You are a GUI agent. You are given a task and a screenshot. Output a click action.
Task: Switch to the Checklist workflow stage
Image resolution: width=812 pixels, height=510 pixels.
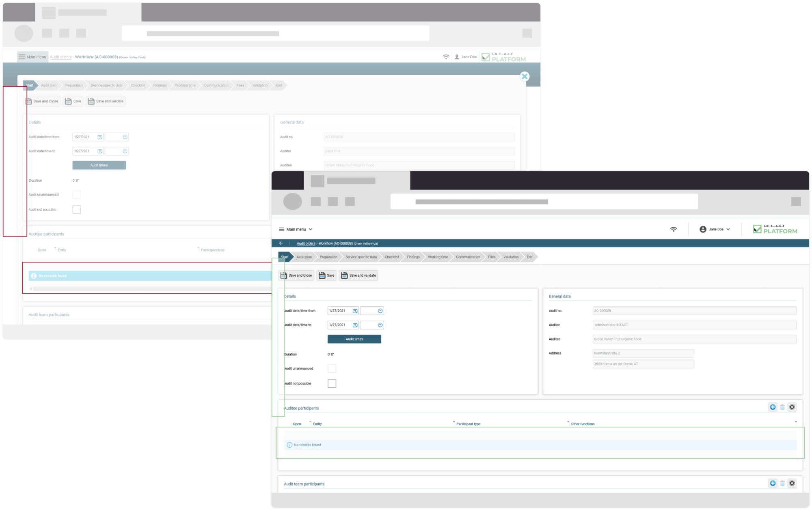[x=391, y=257]
